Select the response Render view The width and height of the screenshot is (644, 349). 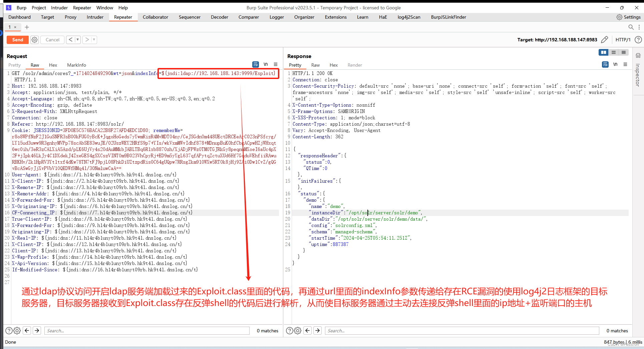pos(355,65)
